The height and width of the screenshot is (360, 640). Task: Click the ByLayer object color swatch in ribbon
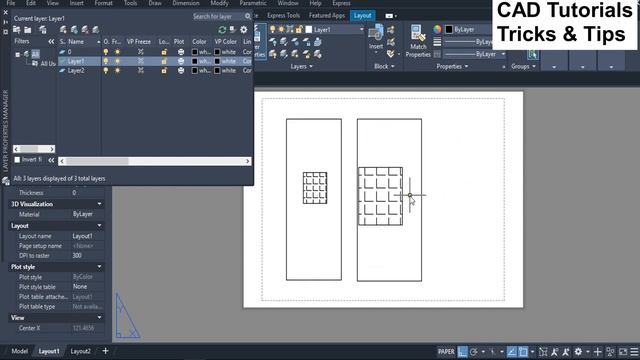(x=449, y=29)
